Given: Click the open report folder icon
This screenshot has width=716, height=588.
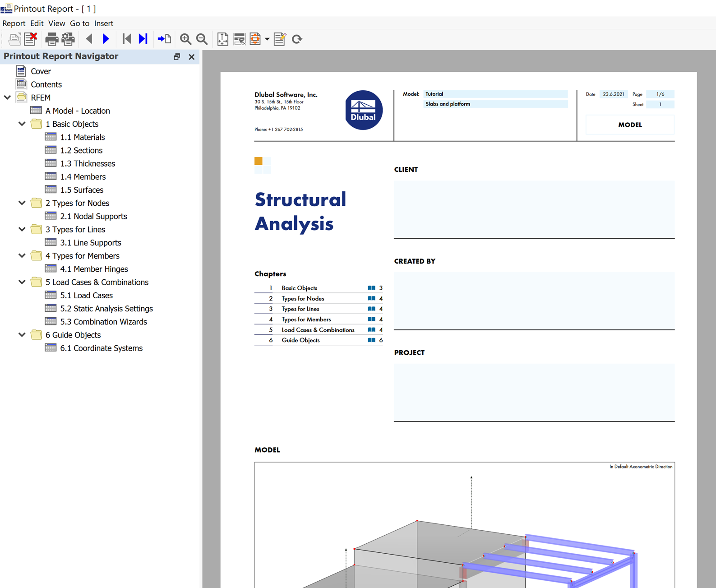Looking at the screenshot, I should 14,39.
